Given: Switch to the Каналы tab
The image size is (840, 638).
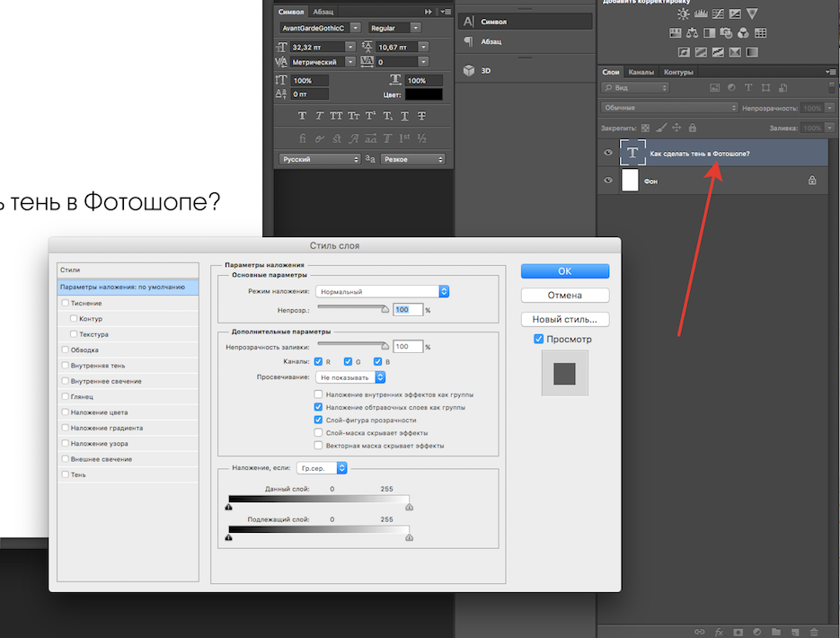Looking at the screenshot, I should coord(641,72).
